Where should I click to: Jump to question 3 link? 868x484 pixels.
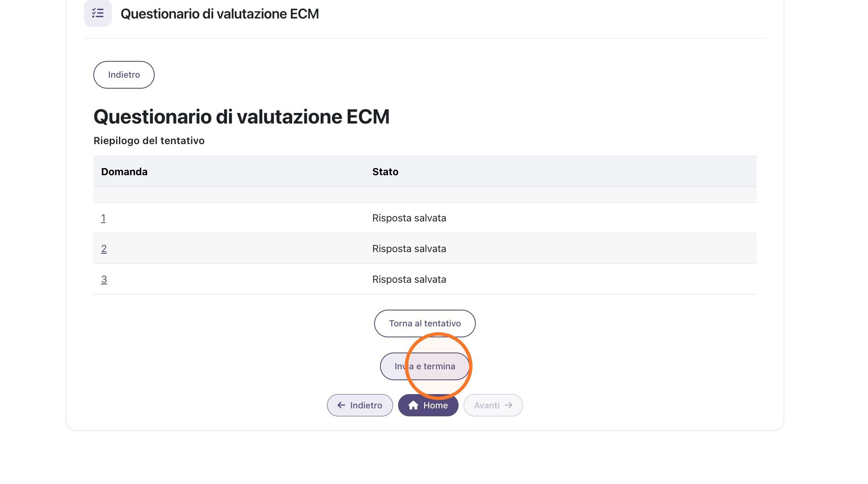tap(104, 279)
